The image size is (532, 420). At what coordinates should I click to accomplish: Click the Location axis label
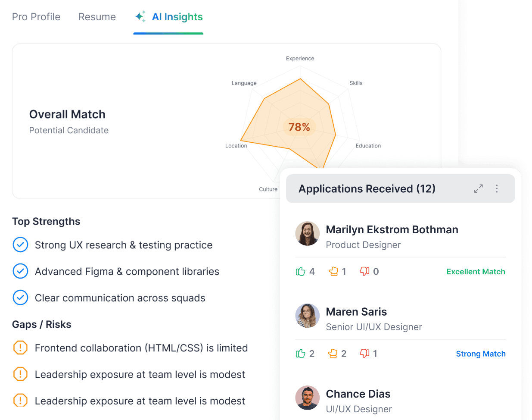[x=236, y=146]
